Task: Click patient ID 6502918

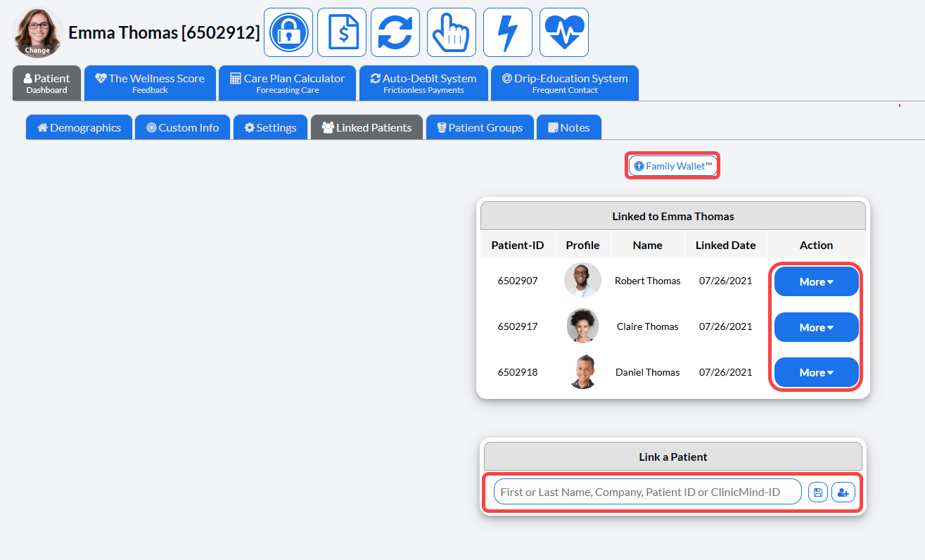Action: (x=518, y=372)
